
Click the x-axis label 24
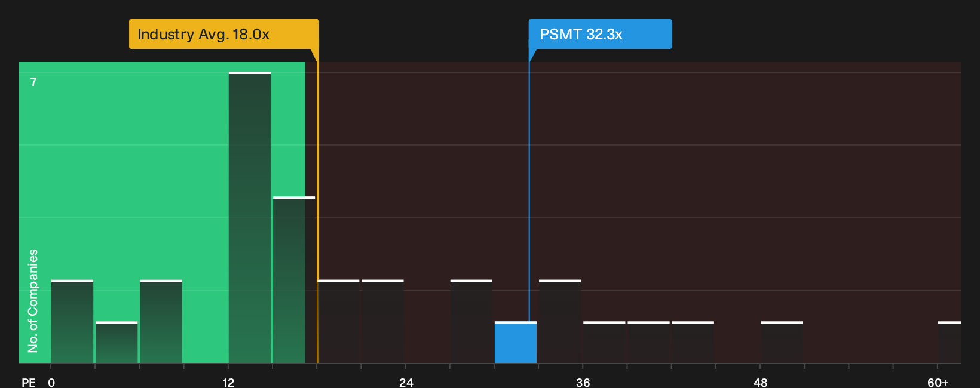(x=406, y=382)
